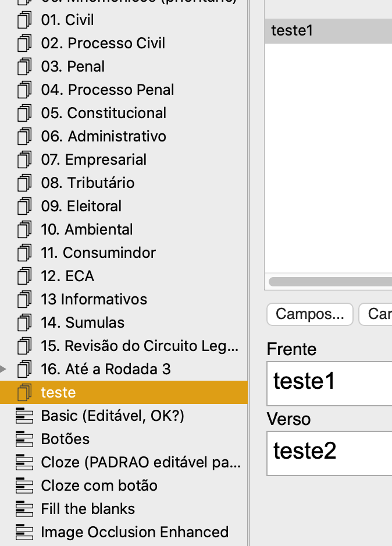
Task: Click the deck icon next to 08. Tributário
Action: tap(24, 183)
